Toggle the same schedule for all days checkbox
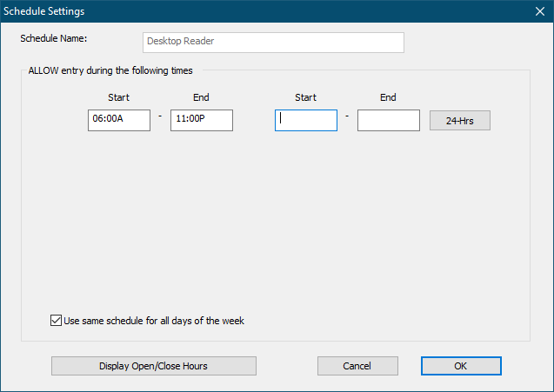The image size is (554, 392). point(57,321)
